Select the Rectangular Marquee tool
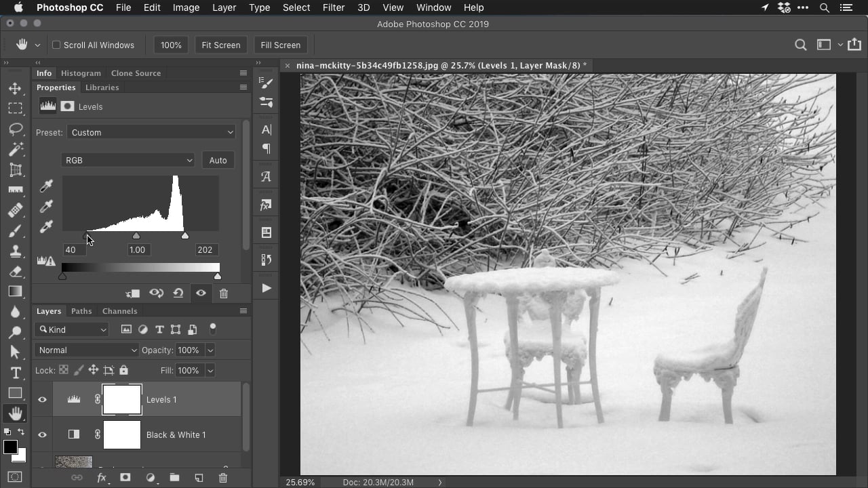The width and height of the screenshot is (868, 488). pyautogui.click(x=15, y=108)
